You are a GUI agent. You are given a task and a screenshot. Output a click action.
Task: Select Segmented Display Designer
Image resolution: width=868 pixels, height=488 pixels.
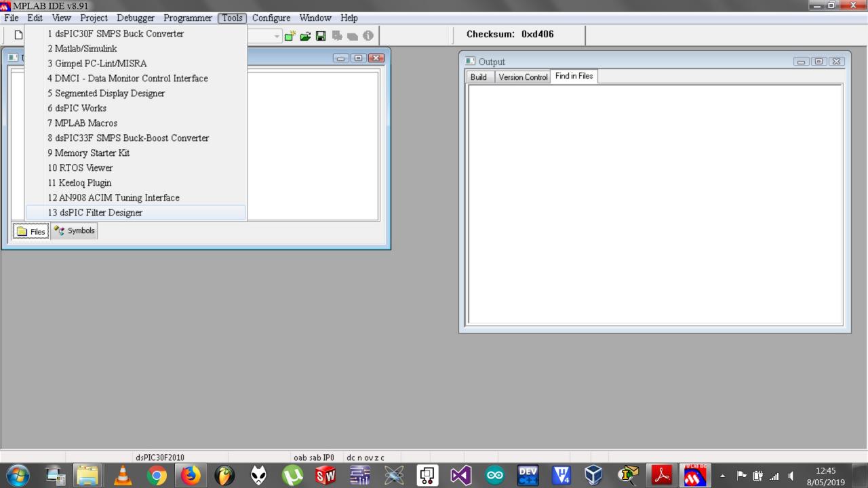pos(136,94)
